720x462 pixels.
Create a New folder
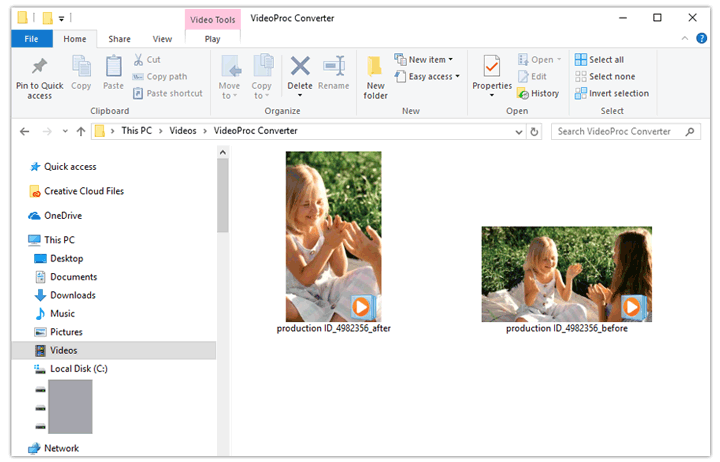[x=376, y=77]
